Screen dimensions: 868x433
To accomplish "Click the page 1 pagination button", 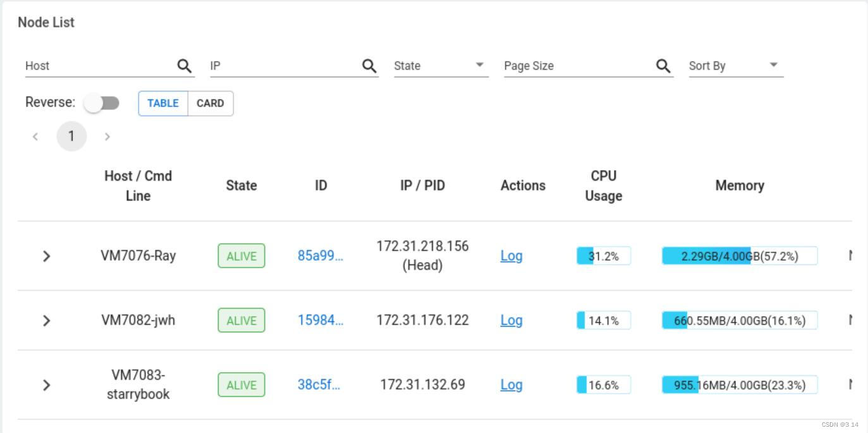I will click(71, 136).
